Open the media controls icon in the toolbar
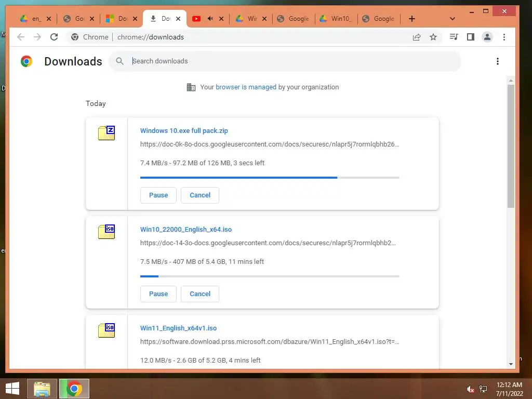Image resolution: width=532 pixels, height=399 pixels. (x=454, y=37)
